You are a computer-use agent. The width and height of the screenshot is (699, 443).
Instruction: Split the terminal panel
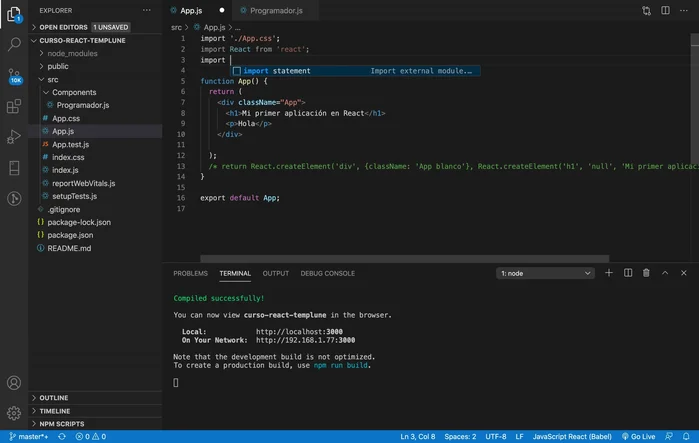tap(628, 273)
